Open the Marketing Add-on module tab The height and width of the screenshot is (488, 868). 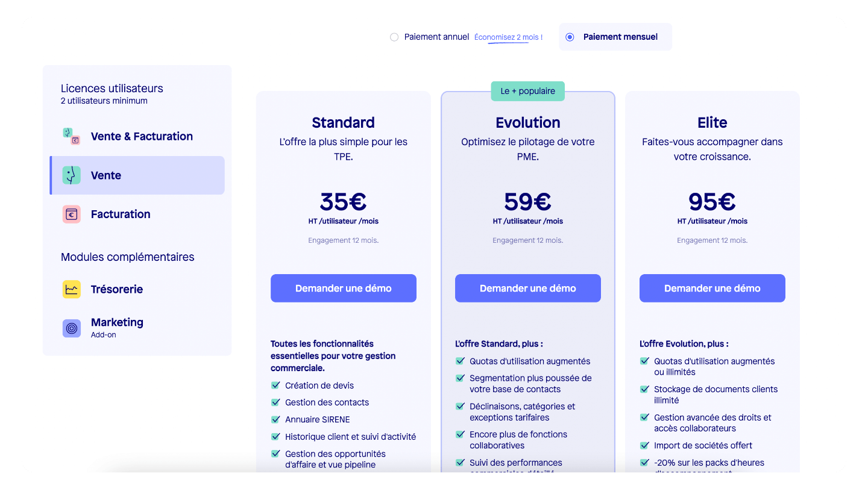tap(117, 327)
